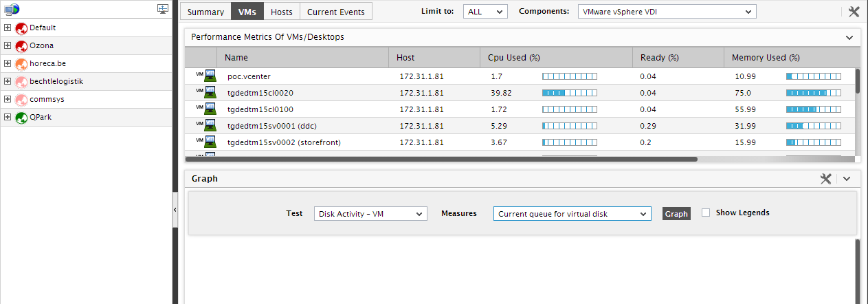Viewport: 868px width, 304px height.
Task: Click the red status icon next to Ozona
Action: [x=21, y=46]
